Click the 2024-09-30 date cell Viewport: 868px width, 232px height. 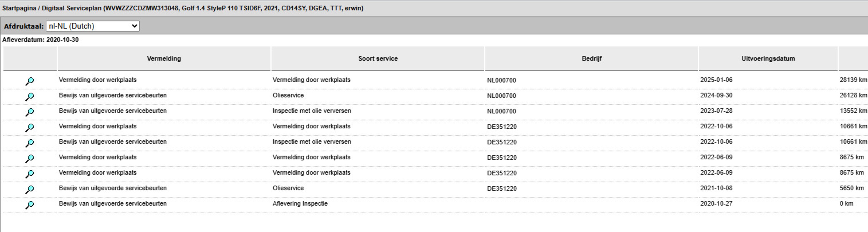coord(716,95)
